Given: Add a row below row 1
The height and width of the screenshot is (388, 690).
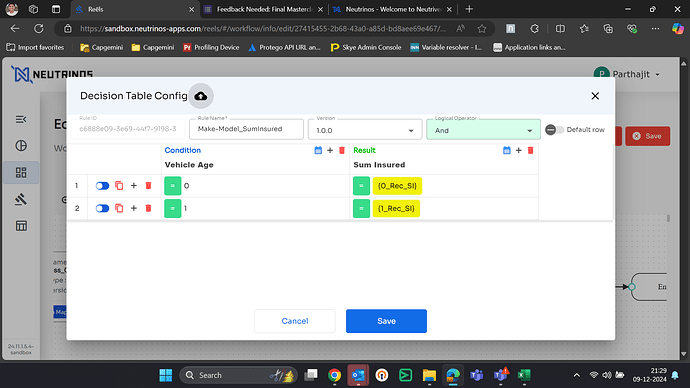Looking at the screenshot, I should pos(134,186).
